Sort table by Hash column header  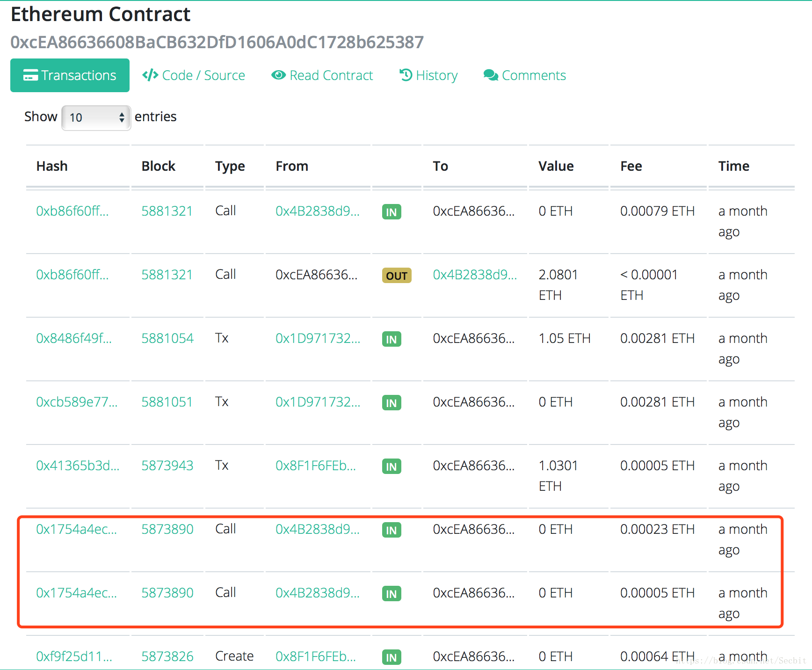click(52, 166)
